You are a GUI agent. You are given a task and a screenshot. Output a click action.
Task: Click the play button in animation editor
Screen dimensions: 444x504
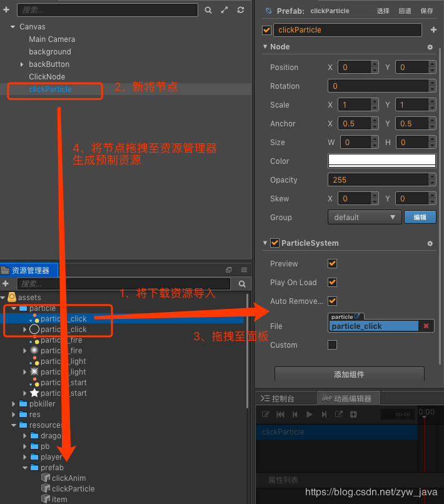click(310, 415)
